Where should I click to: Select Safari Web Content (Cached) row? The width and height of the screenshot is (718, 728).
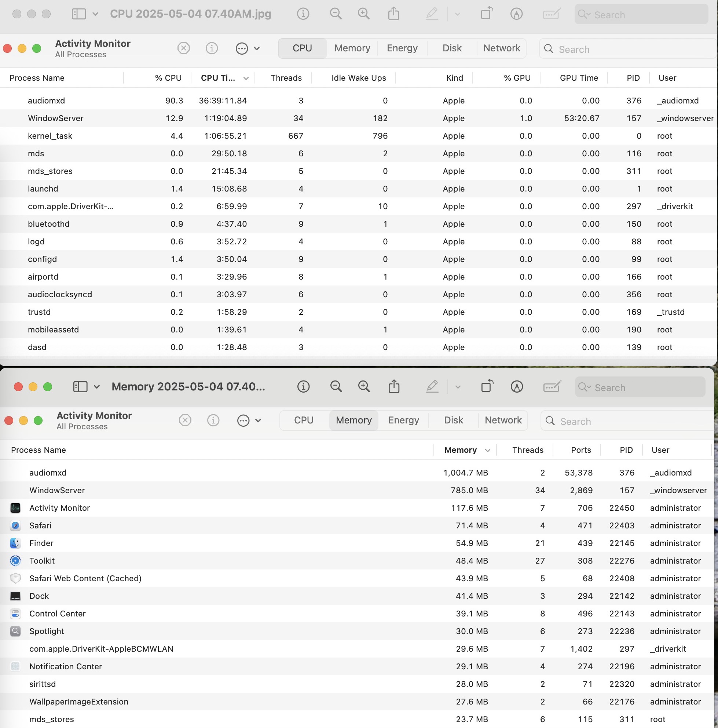(357, 578)
